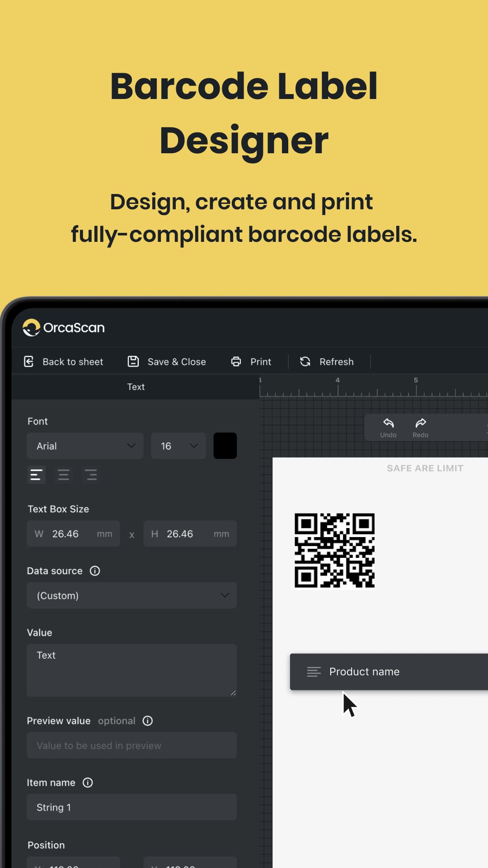Open the font size 16 dropdown
The height and width of the screenshot is (868, 488).
178,446
